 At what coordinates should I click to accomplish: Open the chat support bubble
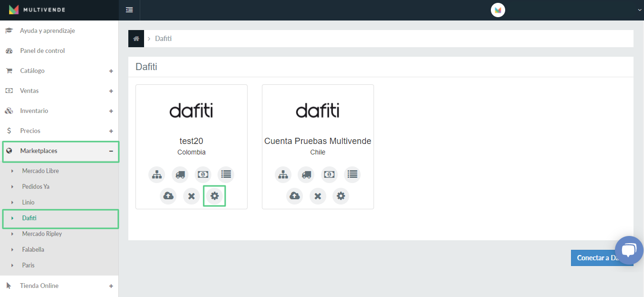629,250
